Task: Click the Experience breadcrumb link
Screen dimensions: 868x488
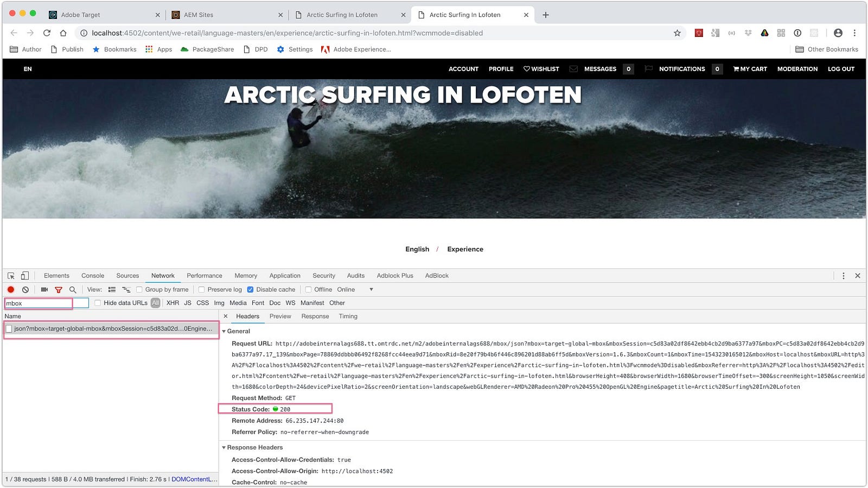Action: click(465, 249)
